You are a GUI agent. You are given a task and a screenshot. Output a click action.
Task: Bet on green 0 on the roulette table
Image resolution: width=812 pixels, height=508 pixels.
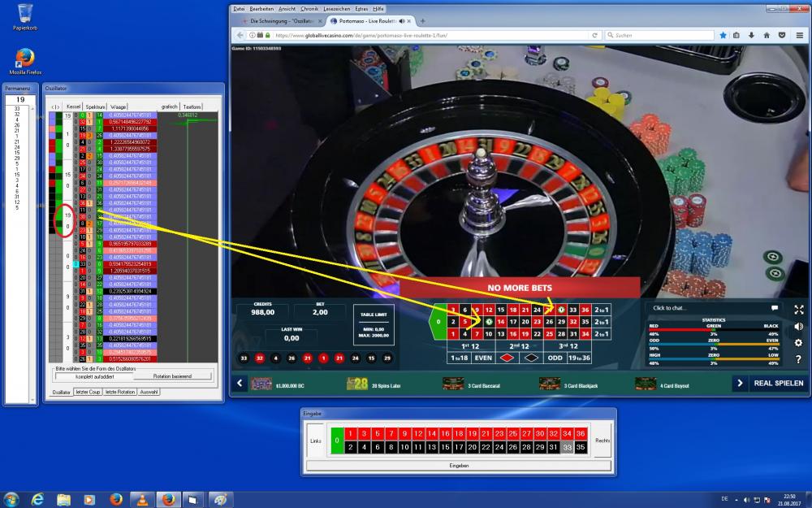click(438, 322)
